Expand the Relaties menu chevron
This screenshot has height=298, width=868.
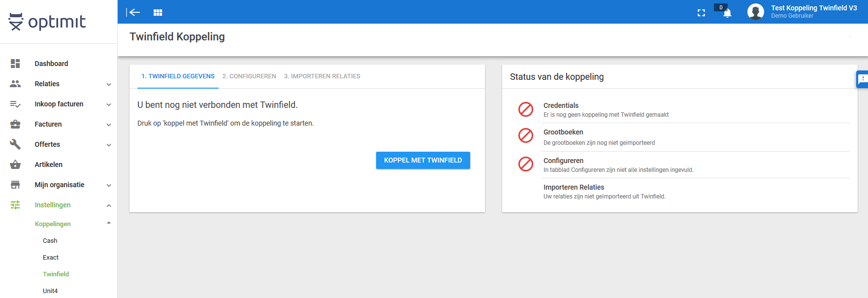tap(109, 84)
